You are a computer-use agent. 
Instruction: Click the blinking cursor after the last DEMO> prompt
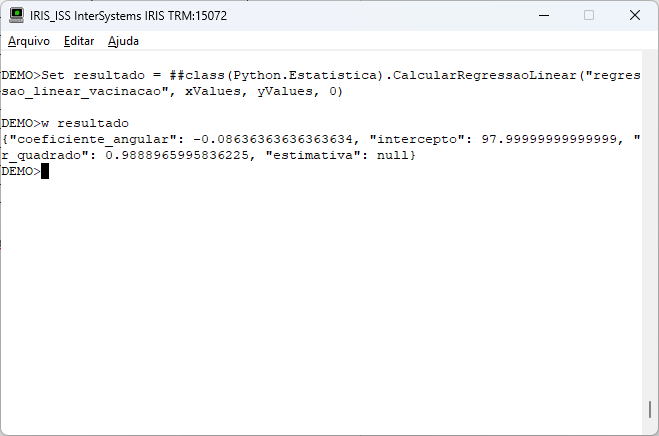click(x=45, y=171)
